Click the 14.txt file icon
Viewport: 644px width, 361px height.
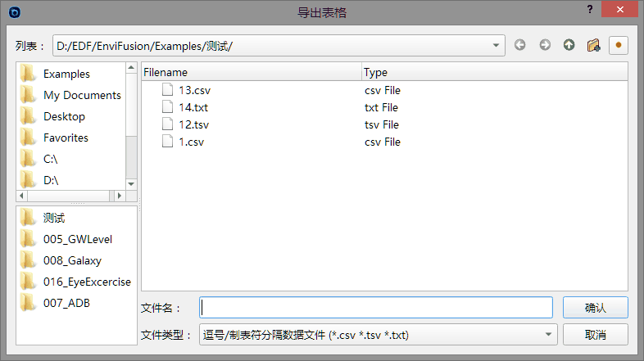point(168,106)
